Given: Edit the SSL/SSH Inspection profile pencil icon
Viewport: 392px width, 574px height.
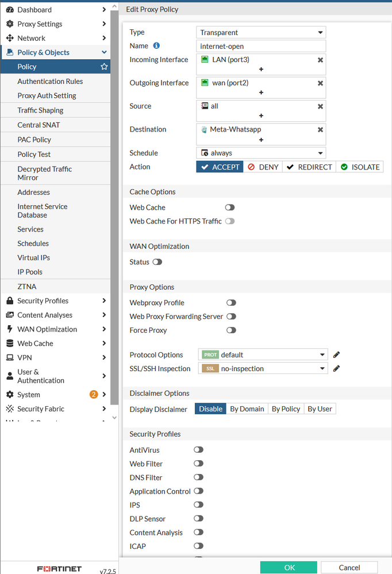Looking at the screenshot, I should (x=337, y=368).
